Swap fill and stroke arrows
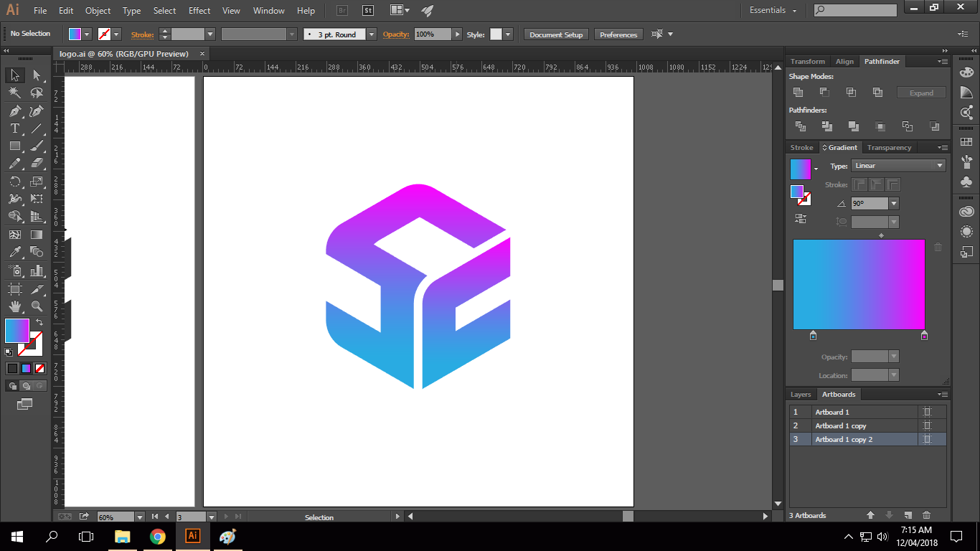The height and width of the screenshot is (551, 980). tap(39, 323)
